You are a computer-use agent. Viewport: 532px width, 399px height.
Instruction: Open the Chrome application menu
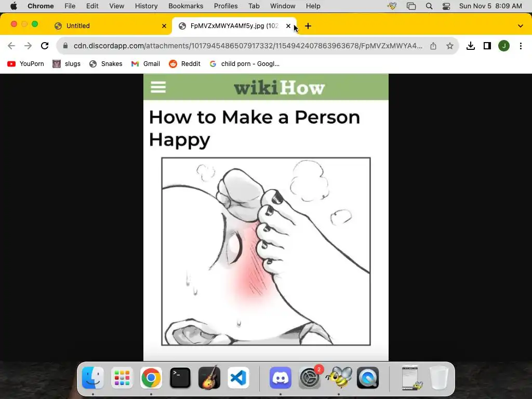coord(41,6)
